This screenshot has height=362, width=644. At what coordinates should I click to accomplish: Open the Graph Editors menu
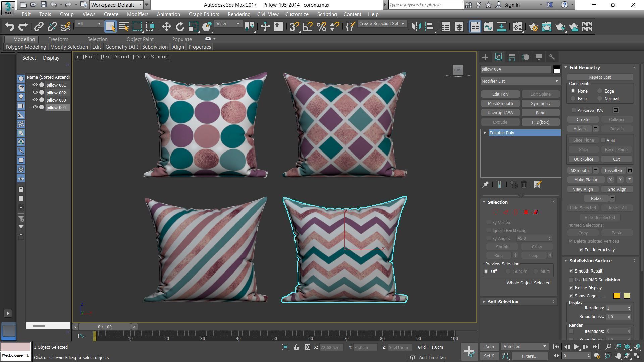pyautogui.click(x=204, y=14)
